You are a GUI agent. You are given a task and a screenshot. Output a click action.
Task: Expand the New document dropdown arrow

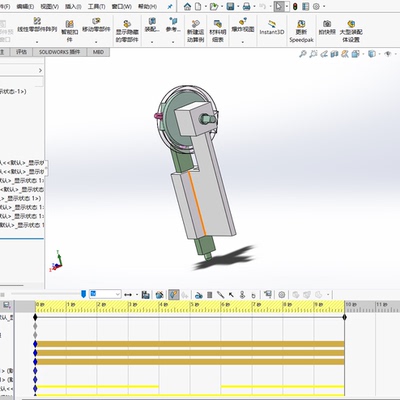click(x=205, y=6)
